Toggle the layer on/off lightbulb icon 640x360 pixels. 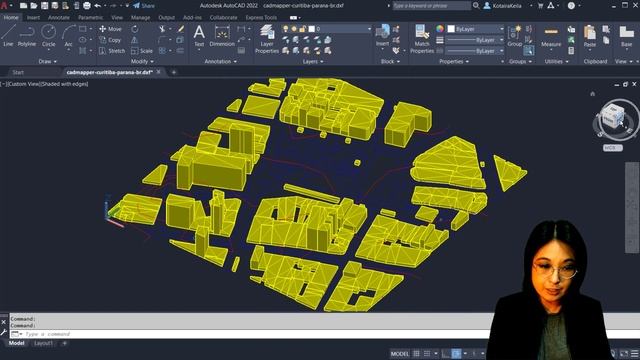coord(285,29)
